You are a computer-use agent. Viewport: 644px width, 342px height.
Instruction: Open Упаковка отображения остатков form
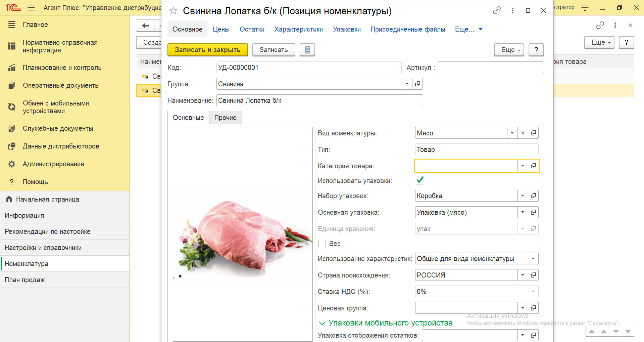click(x=533, y=335)
